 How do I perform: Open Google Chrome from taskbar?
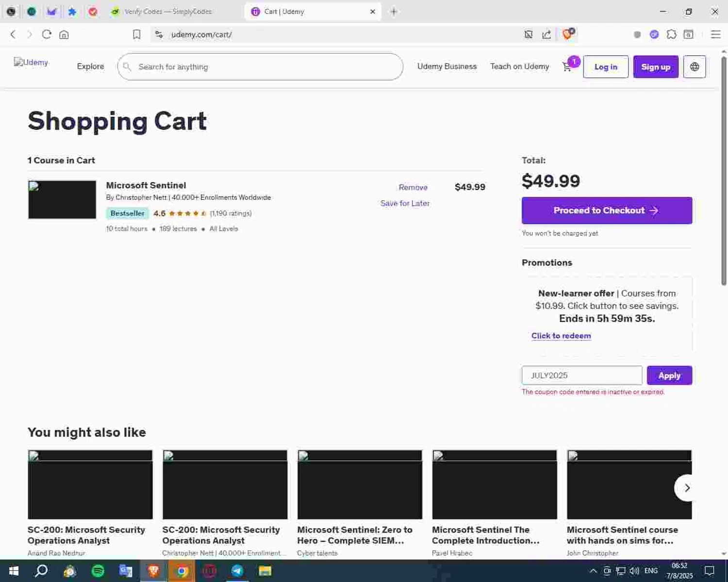tap(182, 571)
